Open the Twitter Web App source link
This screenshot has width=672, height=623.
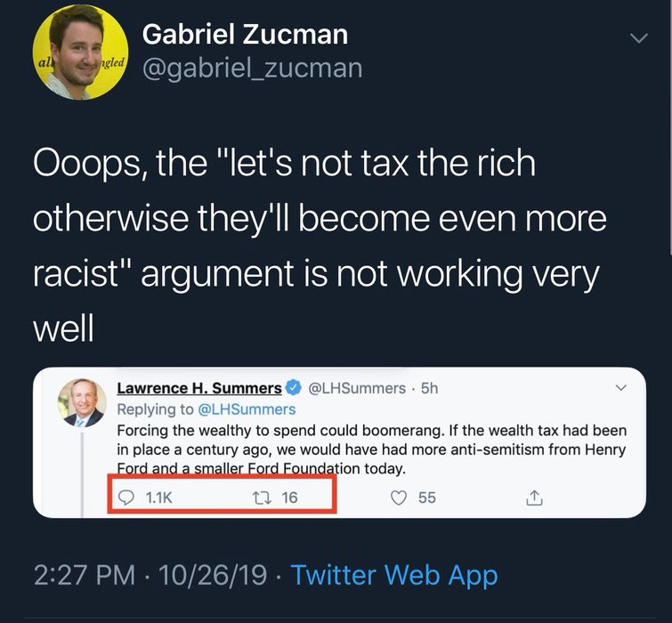394,574
